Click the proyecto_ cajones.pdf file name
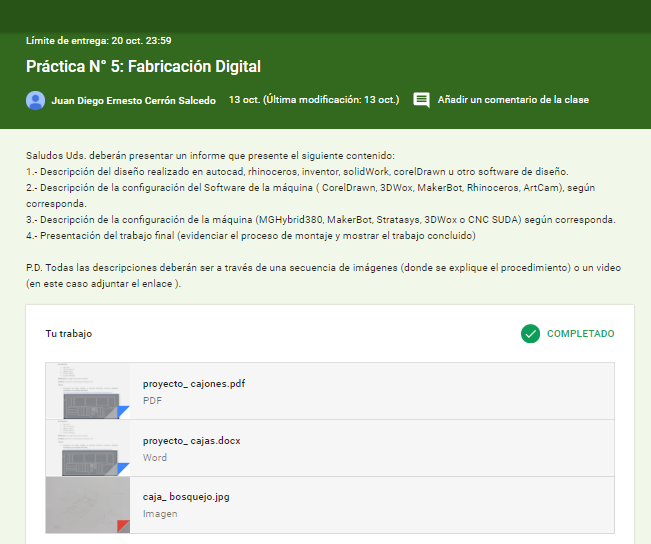This screenshot has height=544, width=651. point(194,383)
